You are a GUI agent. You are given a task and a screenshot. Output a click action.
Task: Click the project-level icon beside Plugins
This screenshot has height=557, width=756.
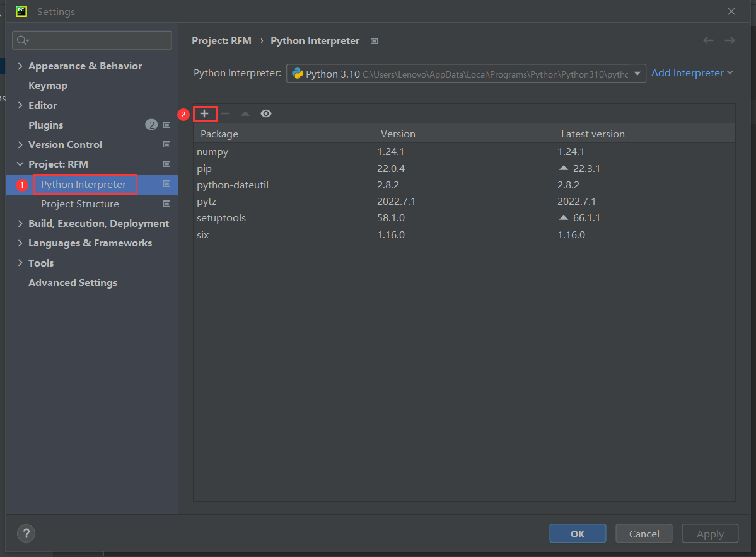coord(167,125)
